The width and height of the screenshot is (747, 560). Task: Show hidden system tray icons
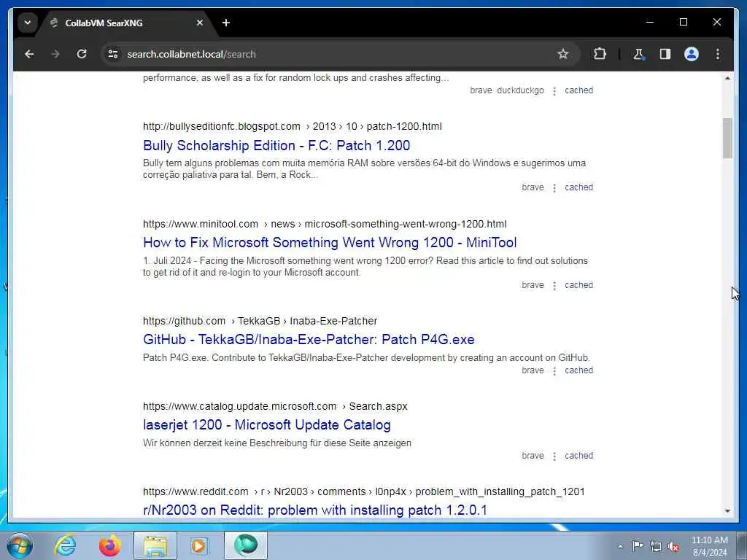pyautogui.click(x=620, y=546)
